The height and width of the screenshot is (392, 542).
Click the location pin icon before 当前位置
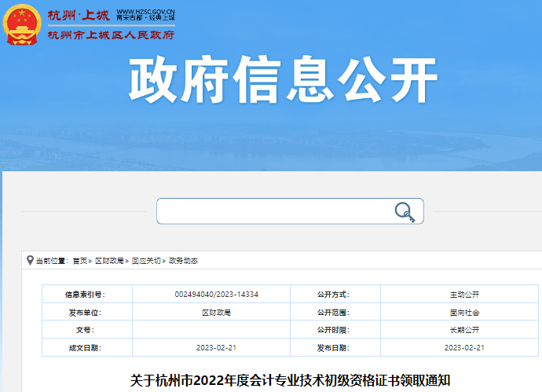pyautogui.click(x=30, y=260)
